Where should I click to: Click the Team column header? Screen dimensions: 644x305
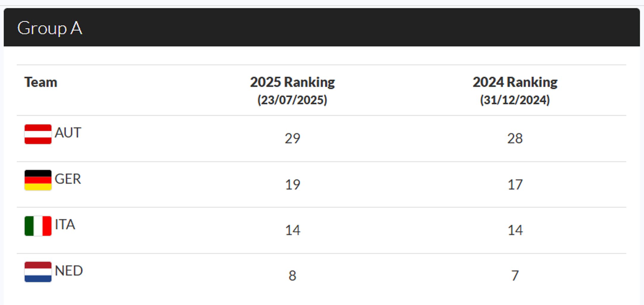coord(41,82)
